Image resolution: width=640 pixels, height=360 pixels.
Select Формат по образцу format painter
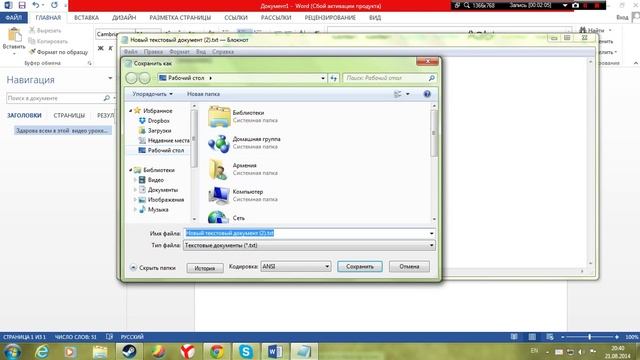tap(58, 52)
